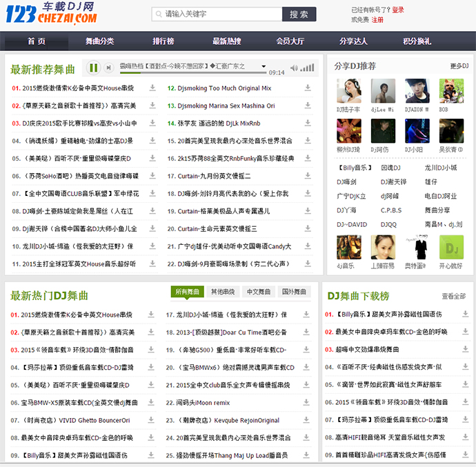Open the 排行榜 navigation item
This screenshot has width=476, height=467.
point(163,41)
